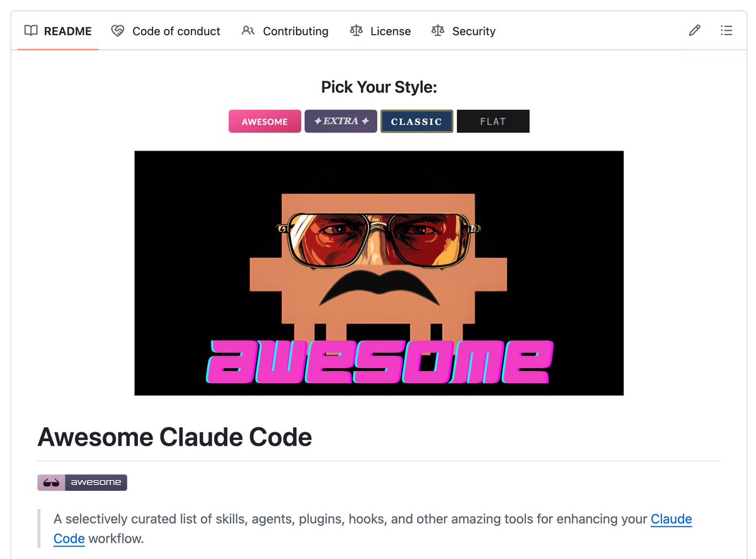View the Security tab
The height and width of the screenshot is (559, 756).
[x=463, y=31]
